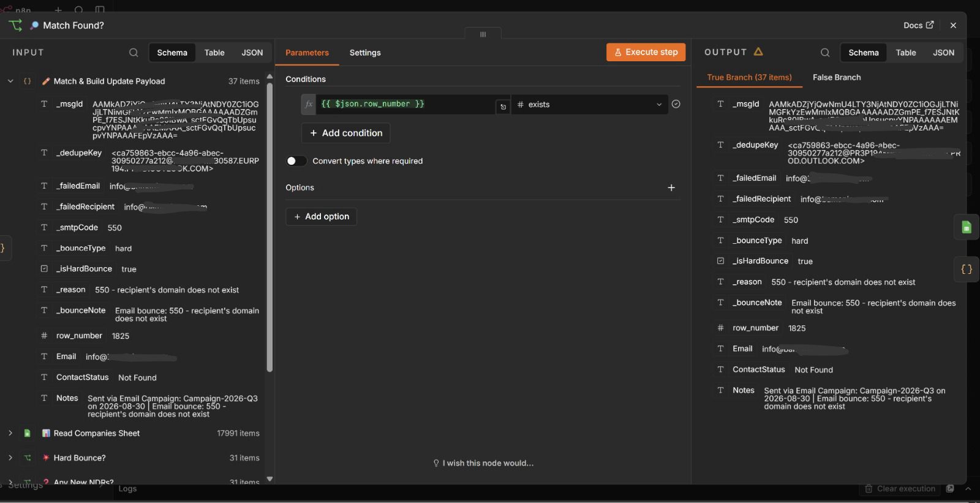The image size is (980, 503).
Task: Click the If branch icon beside Hard Bounce?
Action: pos(27,458)
